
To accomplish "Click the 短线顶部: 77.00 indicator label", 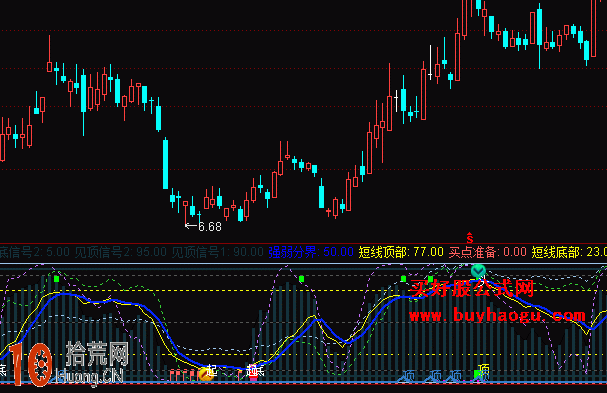I will [401, 252].
